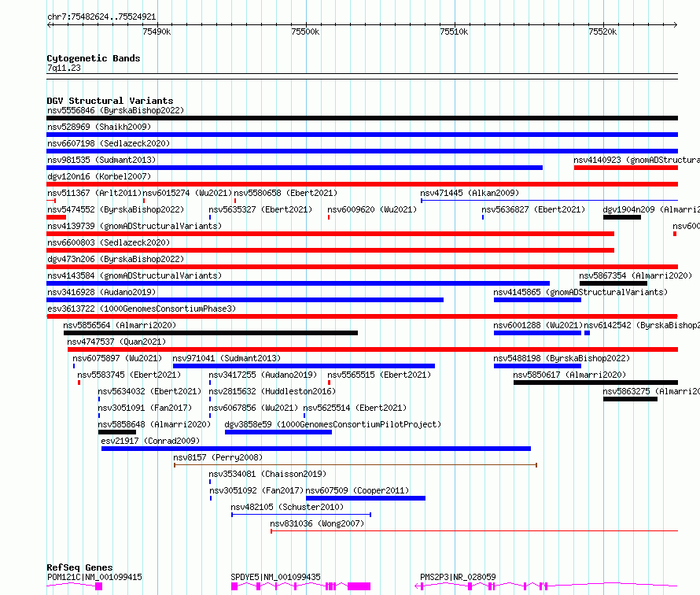
Task: Select the nsv528969 (Shaikh2009) variant label
Action: click(99, 127)
